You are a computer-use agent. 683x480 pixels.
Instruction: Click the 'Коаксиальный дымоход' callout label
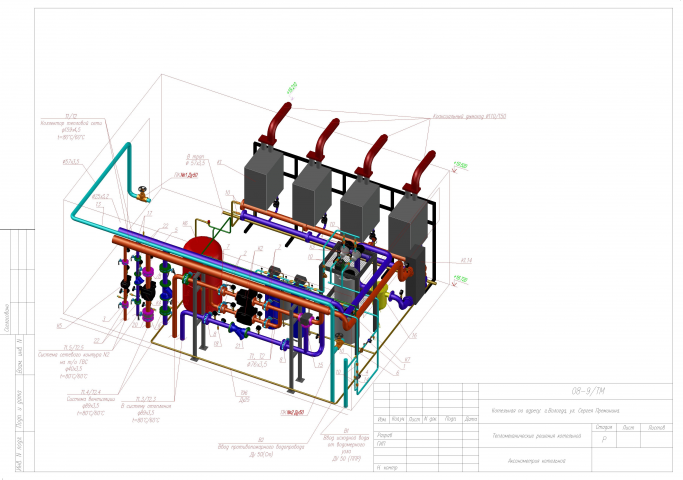[x=470, y=117]
